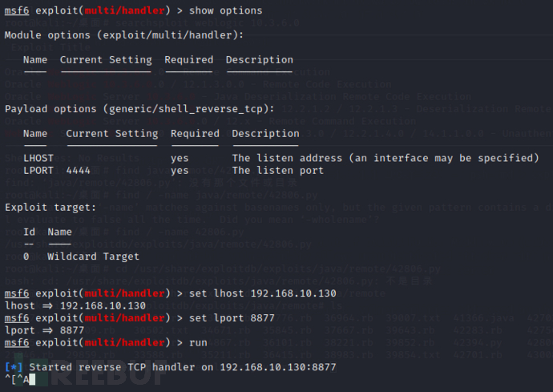The image size is (553, 392).
Task: Click 'lhost ⇒ 192.168.10.130' output line
Action: pyautogui.click(x=75, y=305)
